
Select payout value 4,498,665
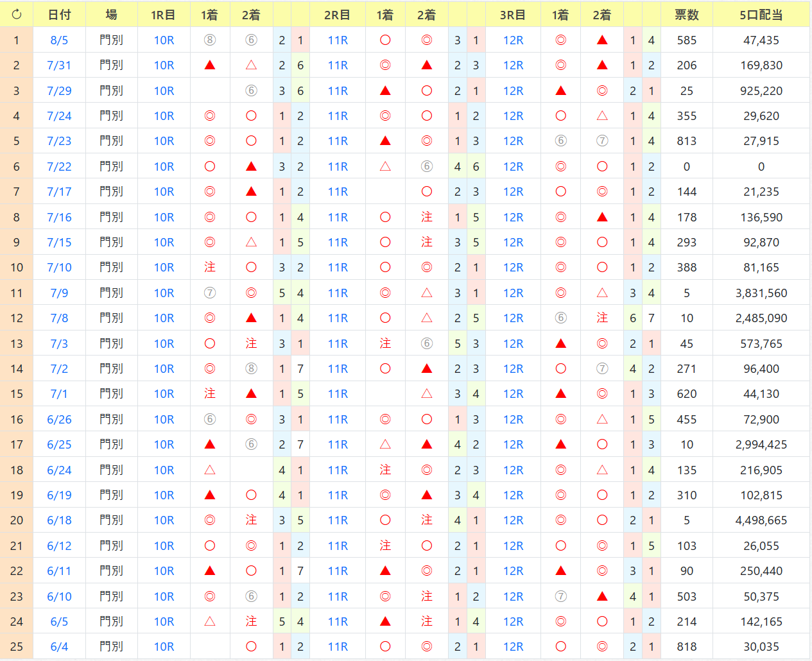pyautogui.click(x=761, y=520)
